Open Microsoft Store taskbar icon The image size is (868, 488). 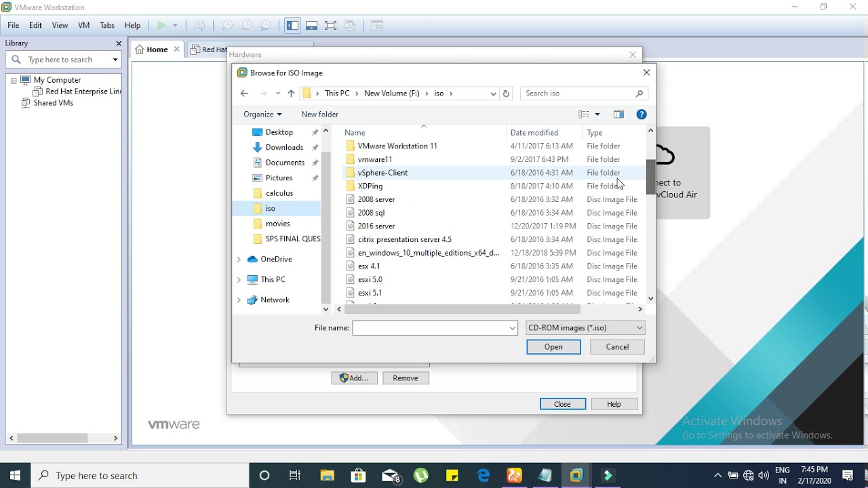click(358, 476)
